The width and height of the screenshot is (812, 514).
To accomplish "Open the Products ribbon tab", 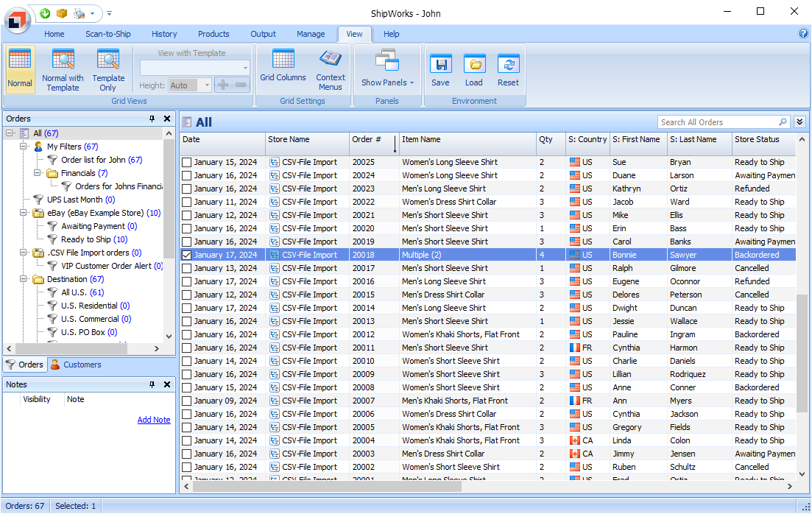I will click(213, 34).
